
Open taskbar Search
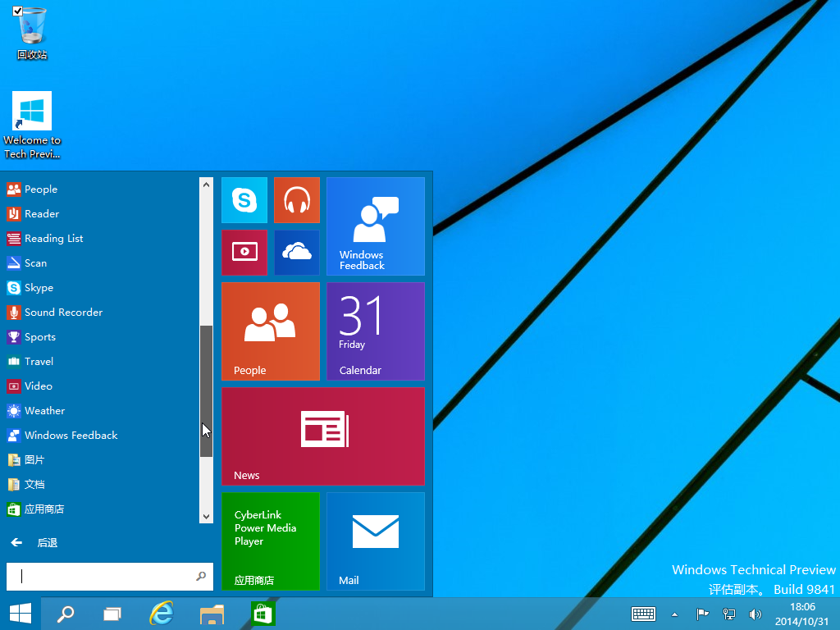point(66,614)
